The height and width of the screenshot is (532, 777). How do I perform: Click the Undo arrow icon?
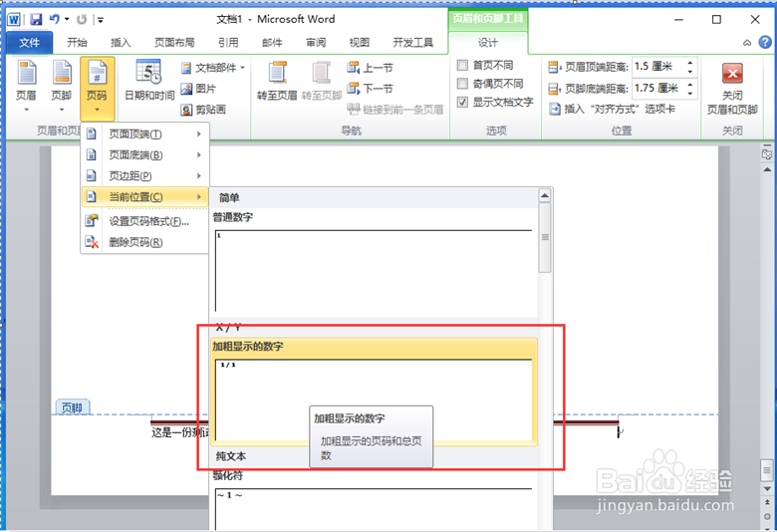tap(54, 19)
